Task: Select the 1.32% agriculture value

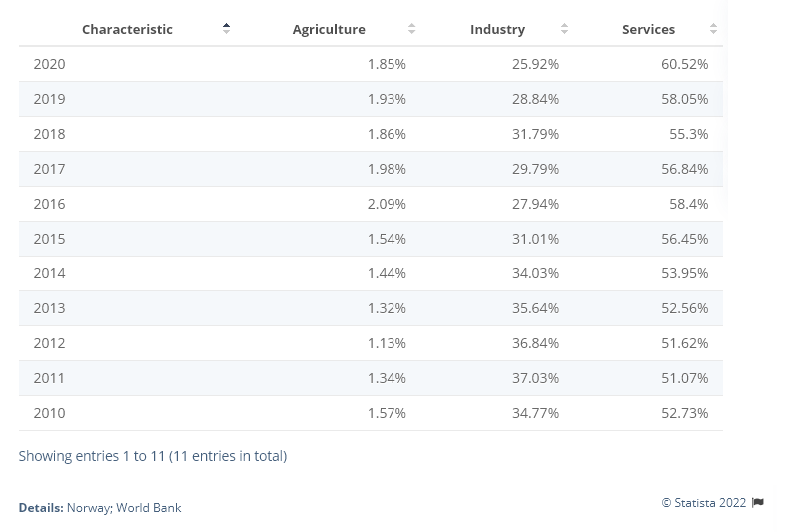Action: pos(387,308)
